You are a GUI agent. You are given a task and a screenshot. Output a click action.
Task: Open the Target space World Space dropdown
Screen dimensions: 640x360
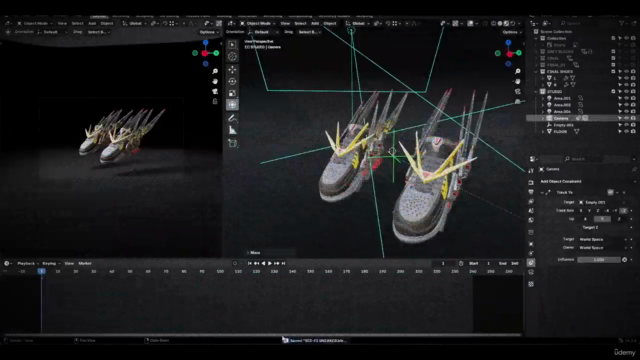pos(602,240)
